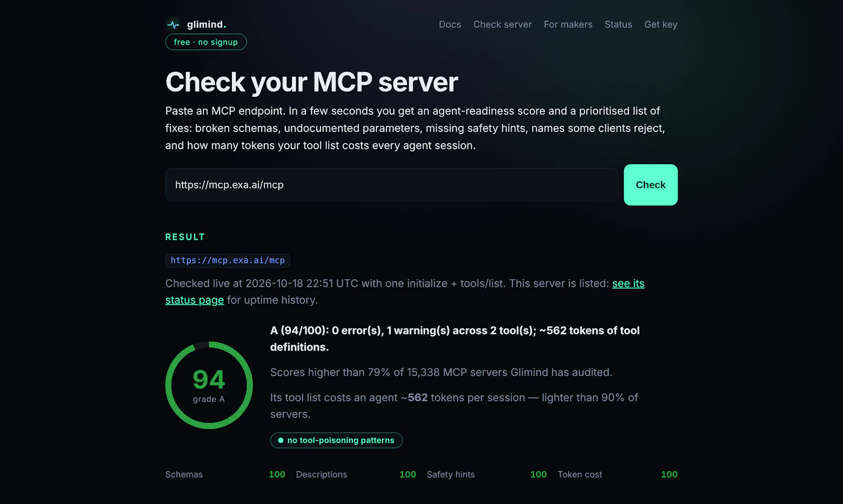This screenshot has width=843, height=504.
Task: Go to Check server in navigation
Action: pyautogui.click(x=502, y=24)
